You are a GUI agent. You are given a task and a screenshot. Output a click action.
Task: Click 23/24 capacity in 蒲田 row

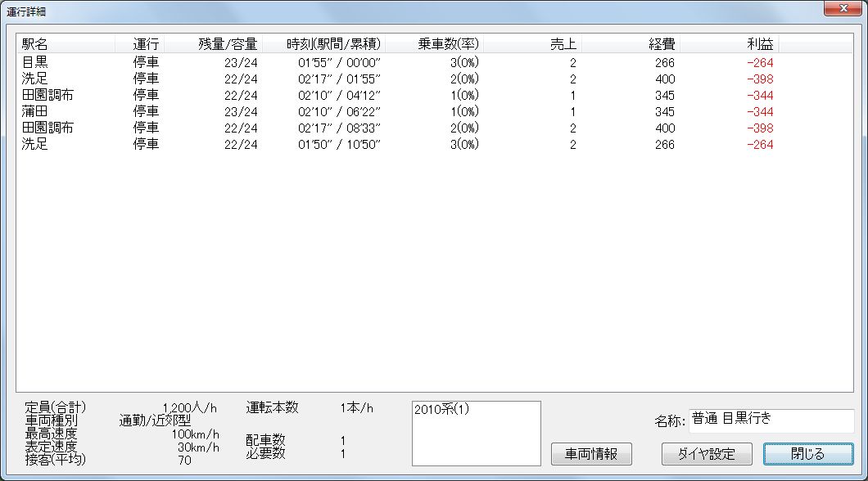(x=241, y=112)
